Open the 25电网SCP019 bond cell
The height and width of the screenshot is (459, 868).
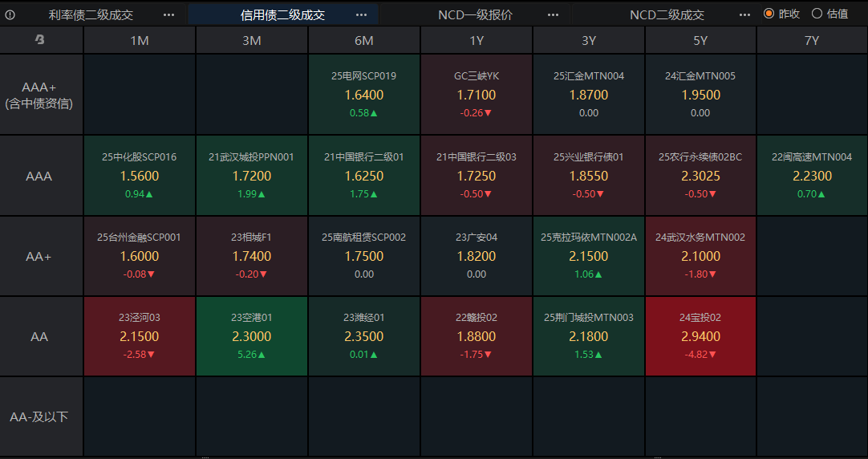pos(364,95)
